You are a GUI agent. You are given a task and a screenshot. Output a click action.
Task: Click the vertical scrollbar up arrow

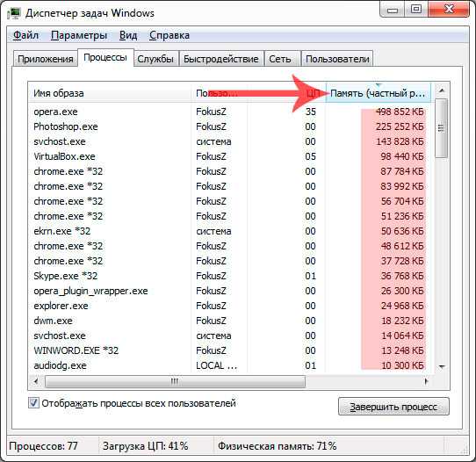point(442,90)
